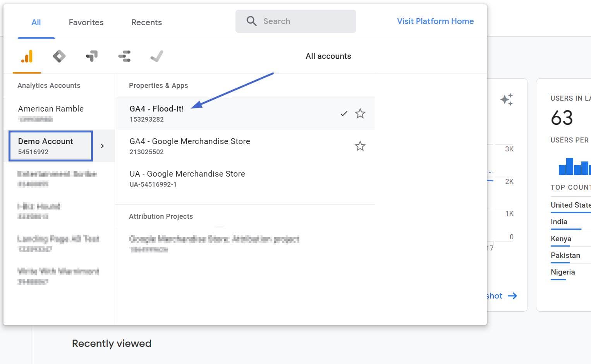Select the American Ramble account
This screenshot has width=591, height=364.
point(59,113)
